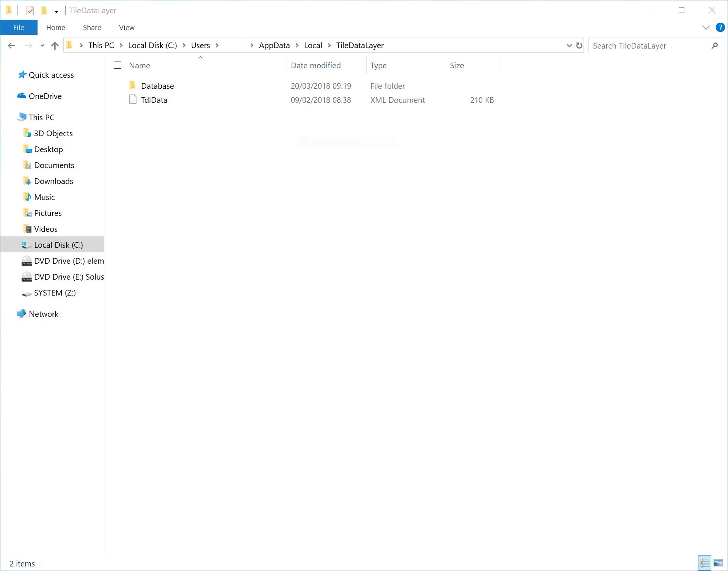Image resolution: width=728 pixels, height=571 pixels.
Task: Open the address bar history dropdown
Action: coord(569,46)
